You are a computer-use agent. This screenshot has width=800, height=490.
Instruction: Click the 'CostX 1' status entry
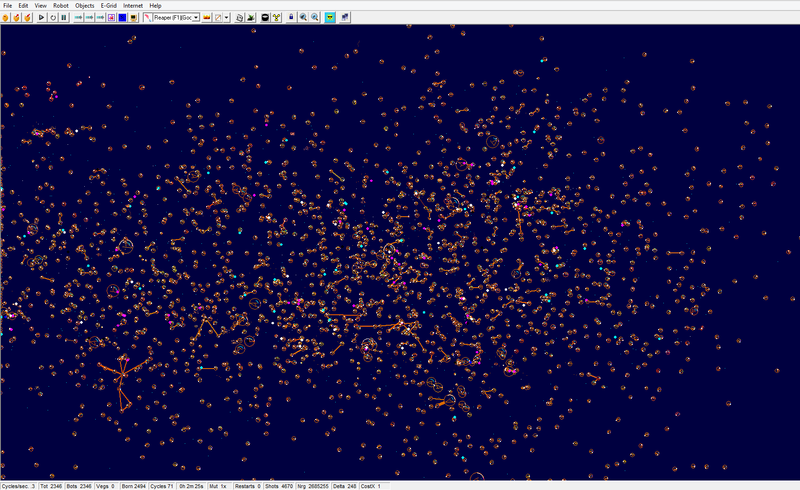click(374, 486)
